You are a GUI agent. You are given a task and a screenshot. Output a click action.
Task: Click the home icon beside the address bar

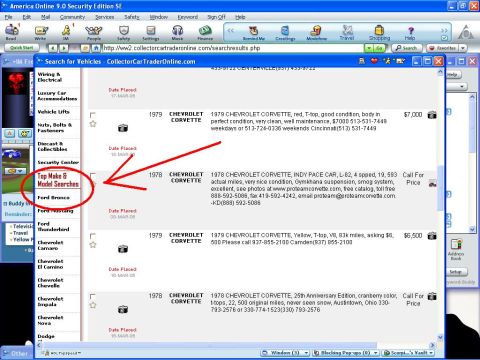pyautogui.click(x=96, y=48)
